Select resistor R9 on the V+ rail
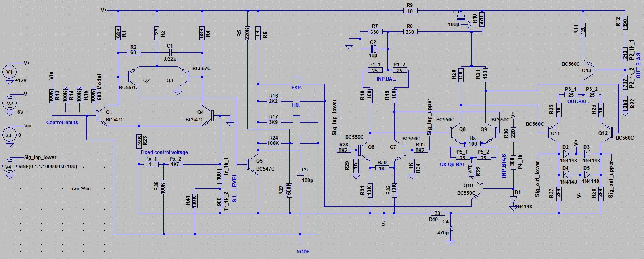The image size is (644, 259). pyautogui.click(x=410, y=11)
